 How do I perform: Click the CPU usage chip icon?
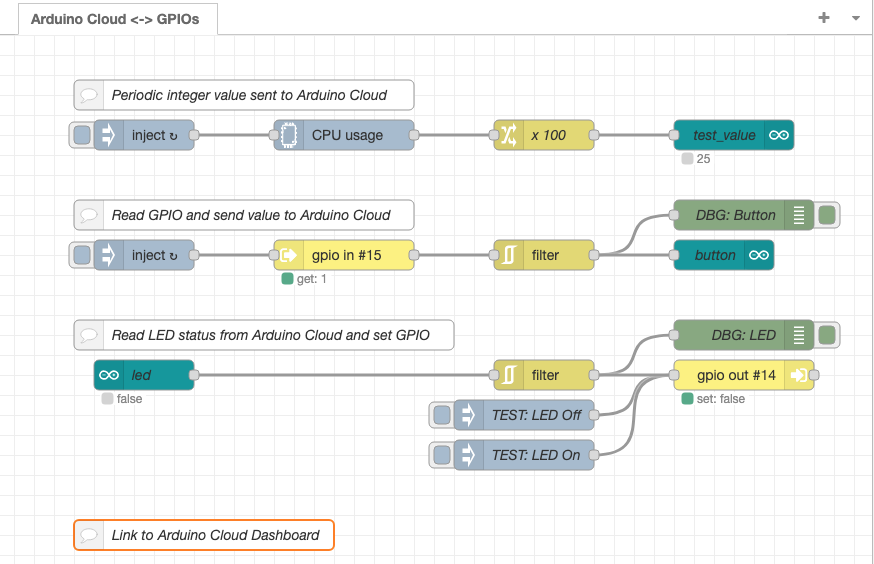pyautogui.click(x=289, y=135)
